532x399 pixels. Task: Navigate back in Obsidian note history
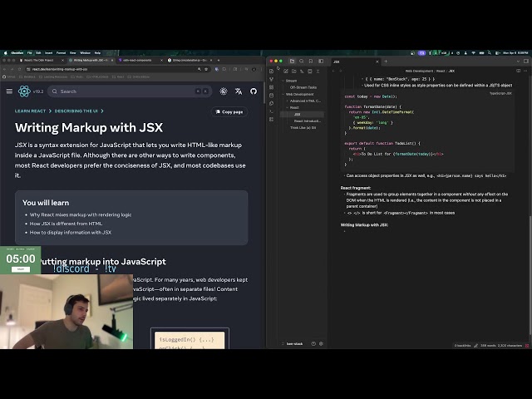point(333,71)
